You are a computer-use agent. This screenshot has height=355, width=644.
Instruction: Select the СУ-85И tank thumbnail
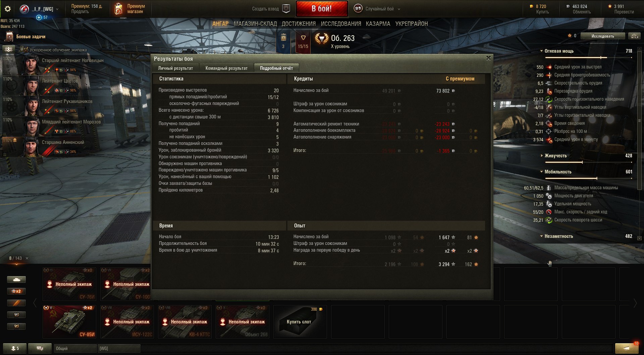[x=69, y=321]
